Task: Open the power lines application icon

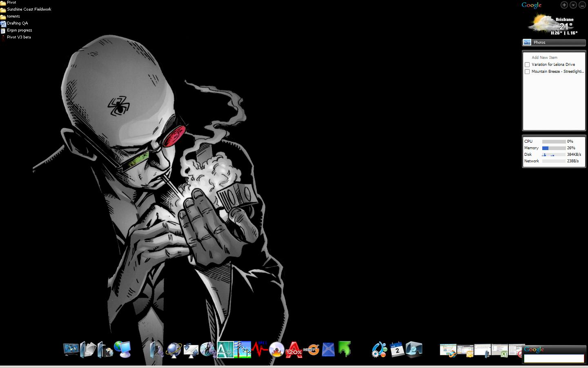Action: (243, 350)
